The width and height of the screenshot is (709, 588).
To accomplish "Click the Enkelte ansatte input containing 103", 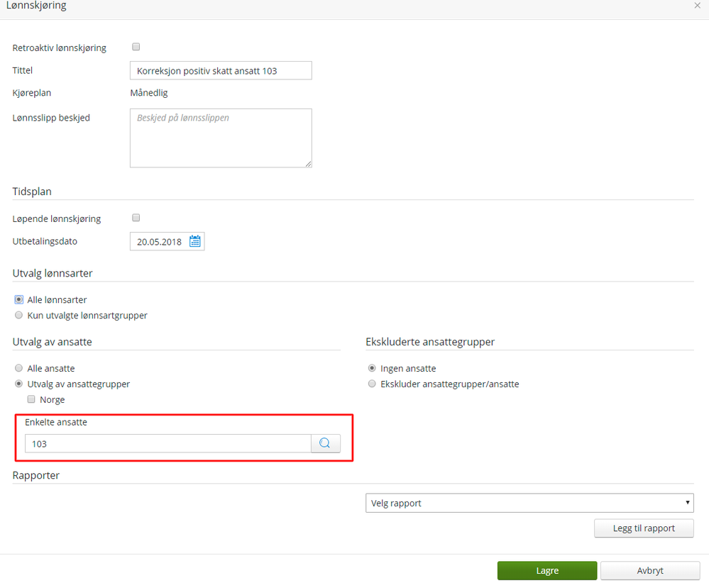I will pos(167,443).
